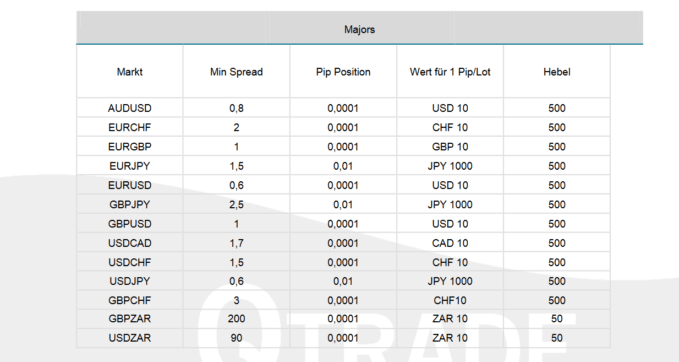This screenshot has height=362, width=679.
Task: Click the GBPUSD market cell
Action: point(129,224)
